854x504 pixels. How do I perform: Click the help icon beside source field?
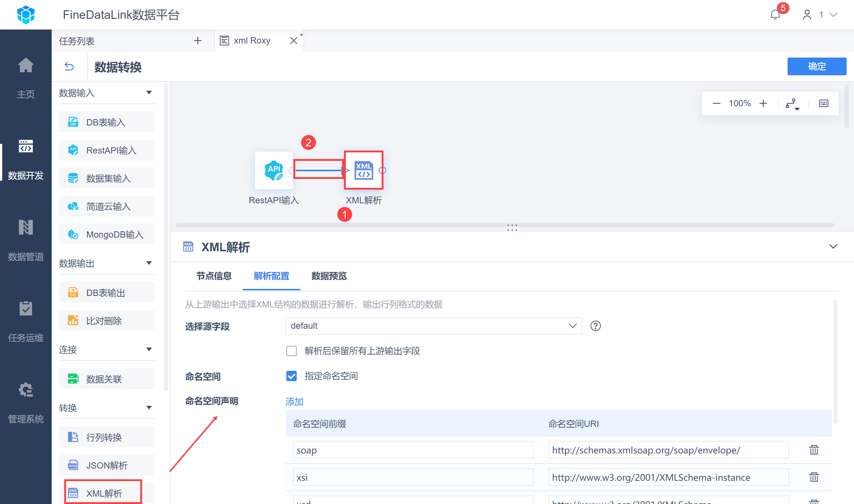click(x=595, y=326)
